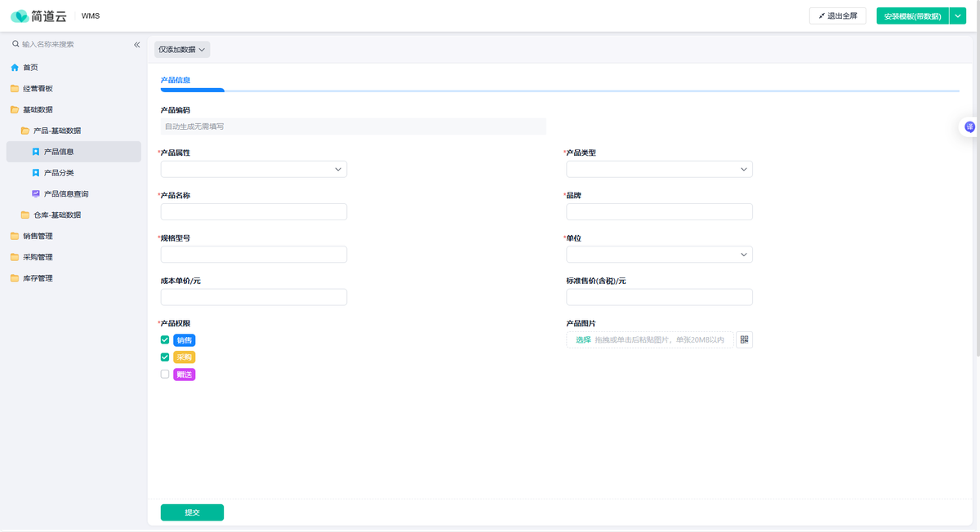This screenshot has width=980, height=532.
Task: Focus the 成本单价/元 input field
Action: 254,297
